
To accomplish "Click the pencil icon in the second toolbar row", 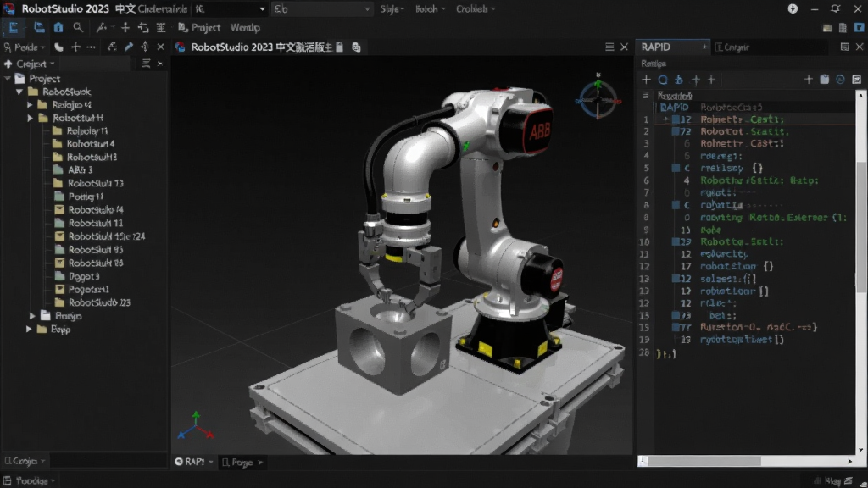I will coord(129,47).
